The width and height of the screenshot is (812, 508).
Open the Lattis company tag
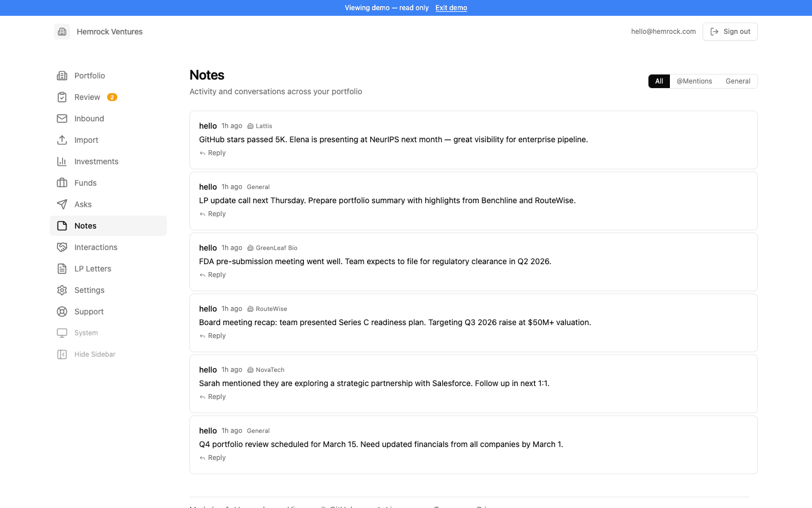260,126
